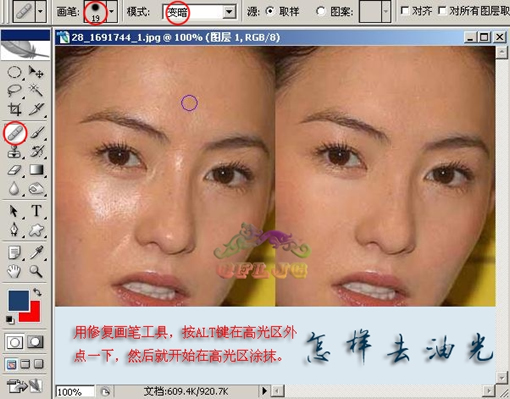Switch to Quick Mask mode button

pyautogui.click(x=35, y=342)
